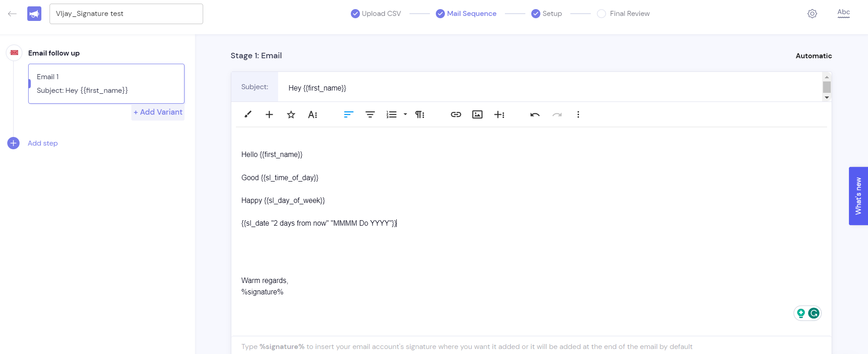Insert an image
This screenshot has width=868, height=354.
click(478, 115)
